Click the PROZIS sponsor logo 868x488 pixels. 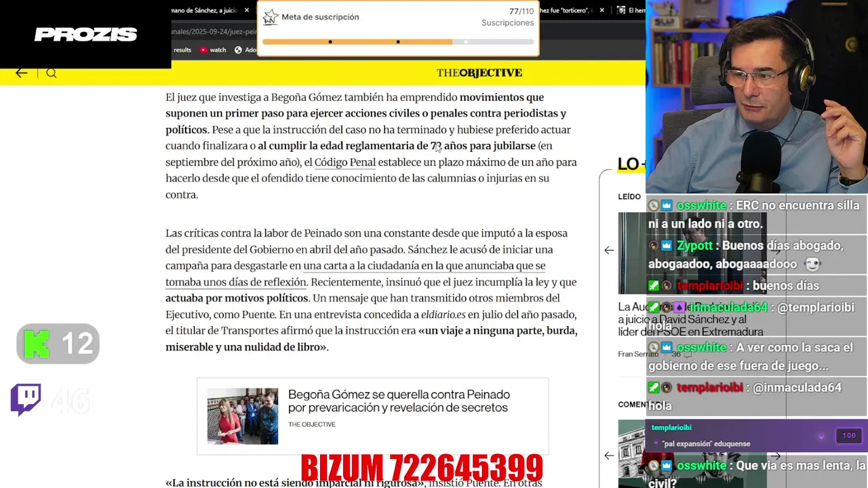pyautogui.click(x=85, y=35)
